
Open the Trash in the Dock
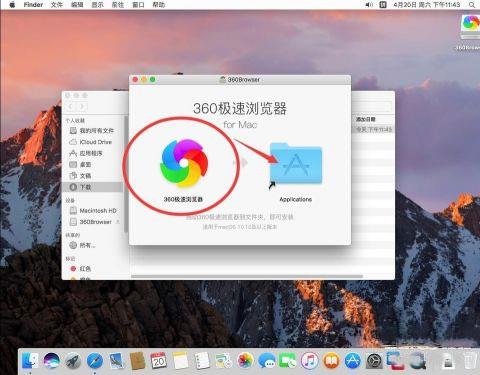(470, 361)
